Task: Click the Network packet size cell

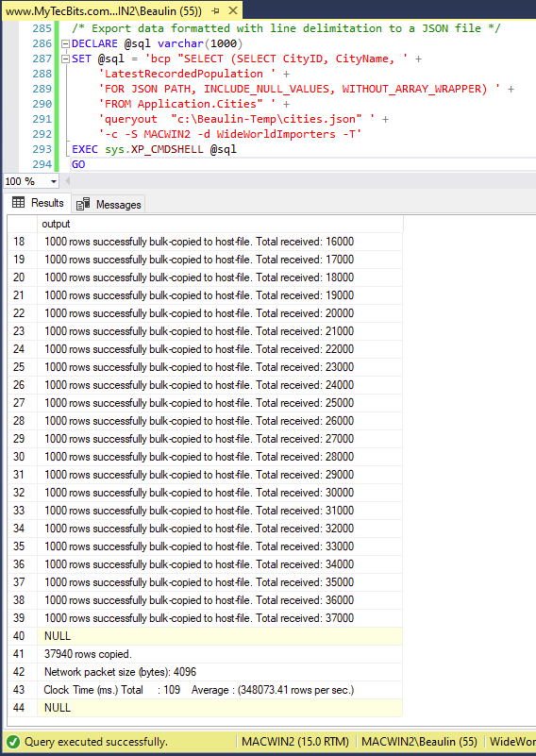Action: tap(220, 672)
